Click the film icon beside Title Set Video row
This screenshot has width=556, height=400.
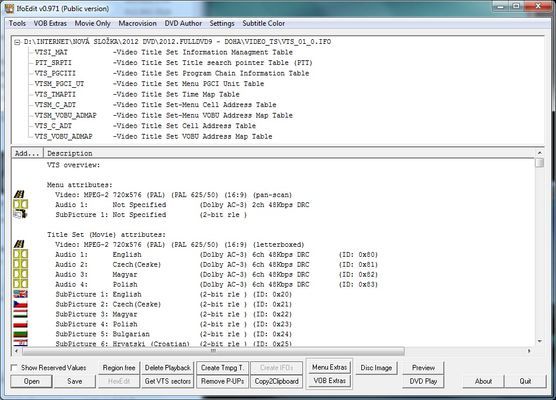(x=20, y=244)
